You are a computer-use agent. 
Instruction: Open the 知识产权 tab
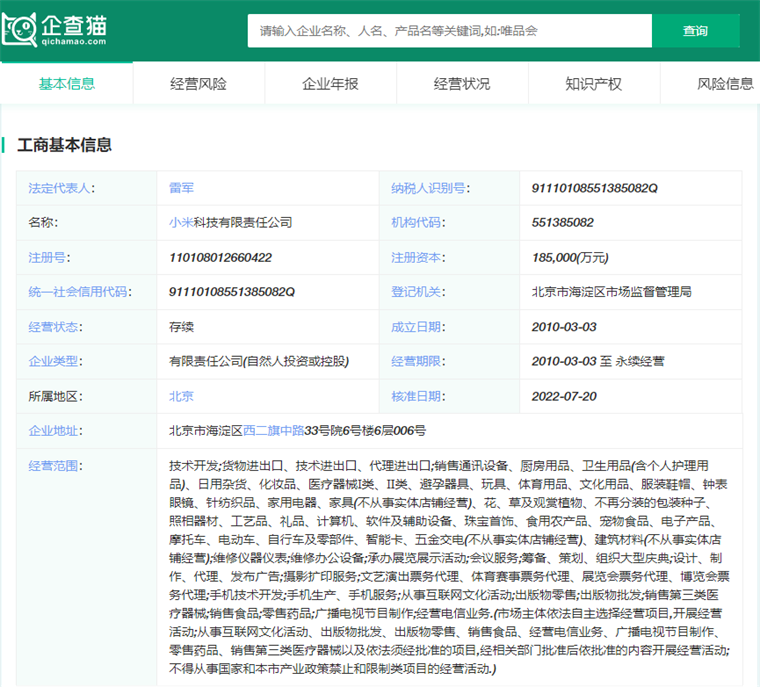(x=593, y=84)
